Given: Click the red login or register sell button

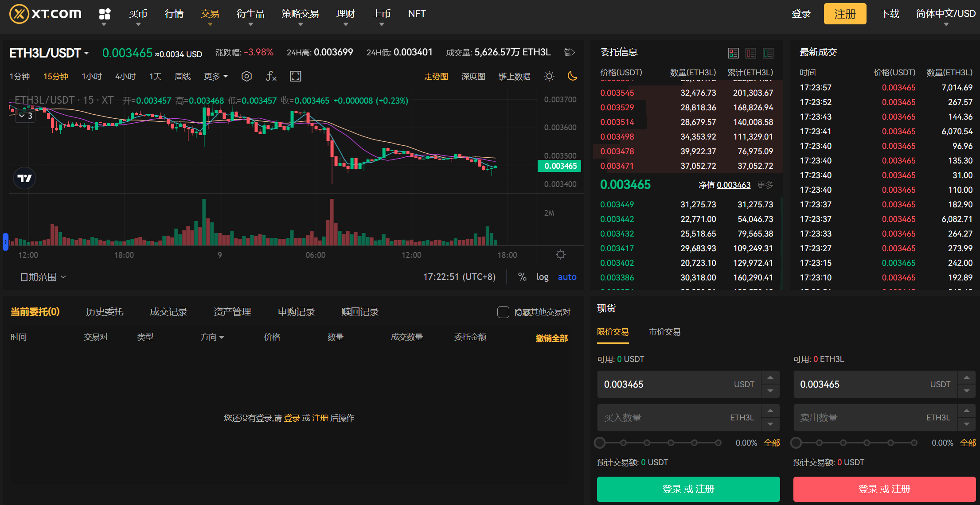Looking at the screenshot, I should (884, 489).
